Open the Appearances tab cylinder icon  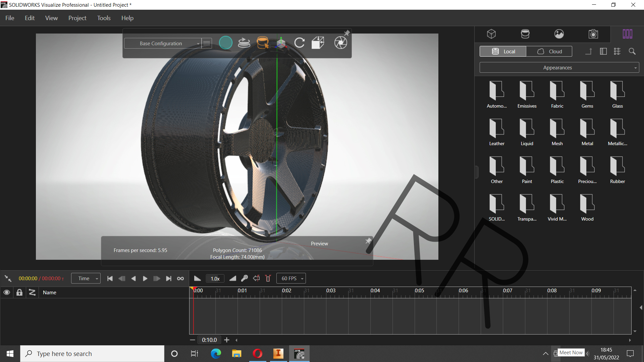[525, 34]
